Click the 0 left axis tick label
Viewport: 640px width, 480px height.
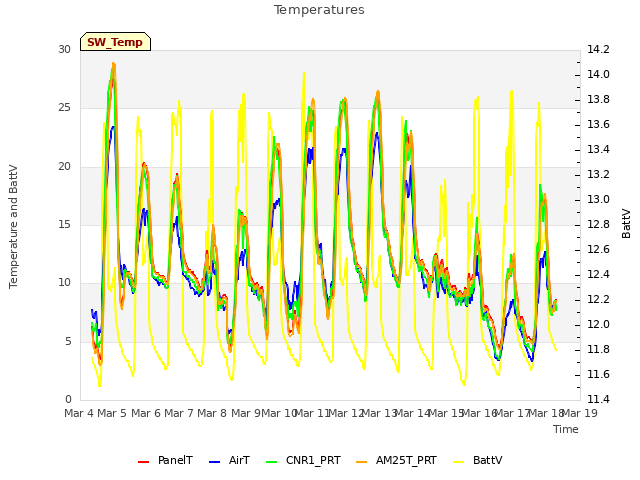(68, 399)
